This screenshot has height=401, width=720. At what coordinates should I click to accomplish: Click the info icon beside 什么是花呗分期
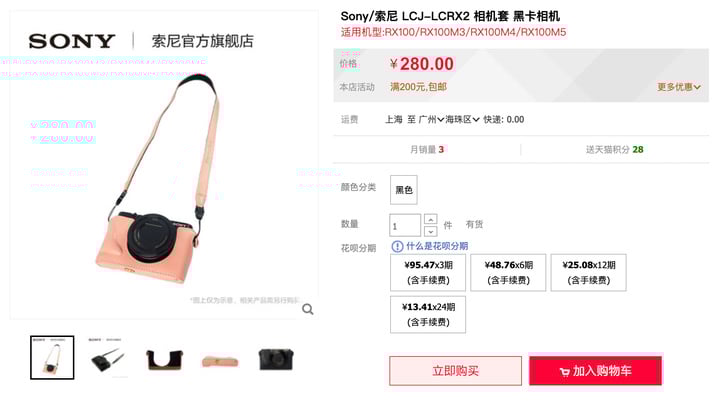[397, 247]
